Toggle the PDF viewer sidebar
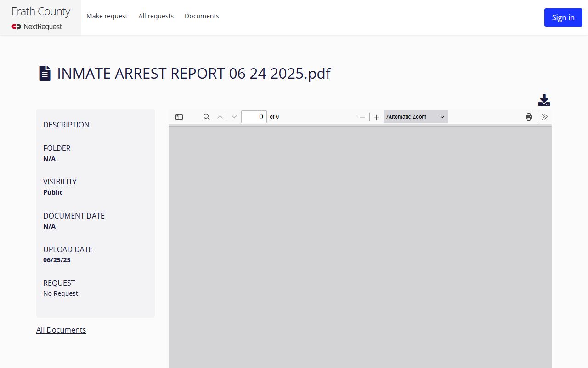Screen dimensions: 588x368 click(x=179, y=117)
